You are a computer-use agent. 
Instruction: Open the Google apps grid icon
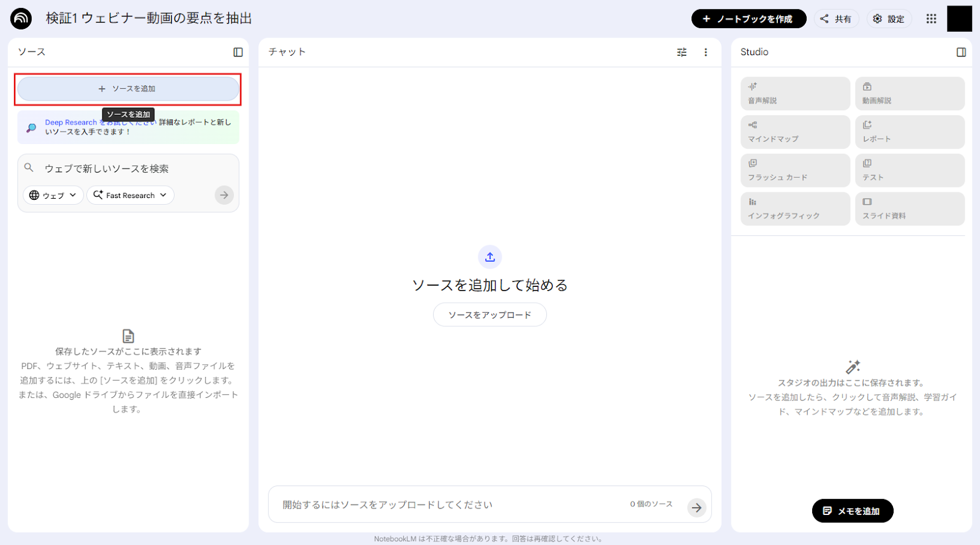click(931, 19)
